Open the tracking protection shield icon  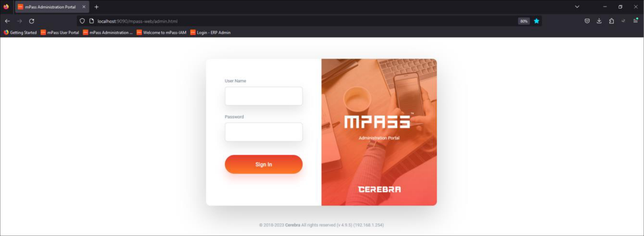(82, 21)
